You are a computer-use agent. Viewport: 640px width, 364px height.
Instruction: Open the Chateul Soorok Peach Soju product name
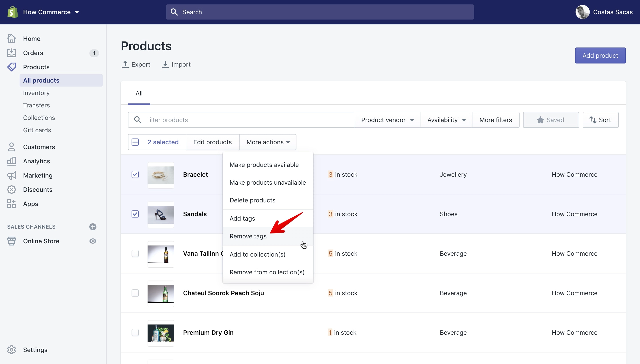[223, 293]
